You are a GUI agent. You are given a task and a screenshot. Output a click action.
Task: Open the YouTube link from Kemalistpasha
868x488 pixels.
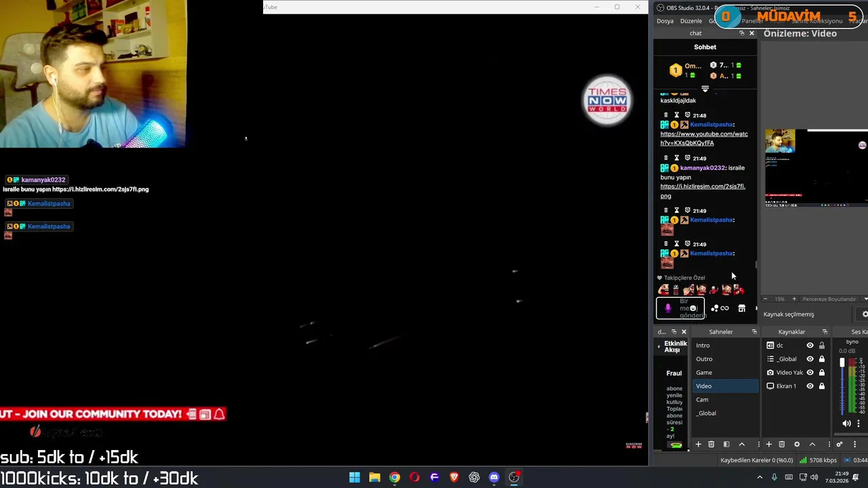[x=704, y=139]
